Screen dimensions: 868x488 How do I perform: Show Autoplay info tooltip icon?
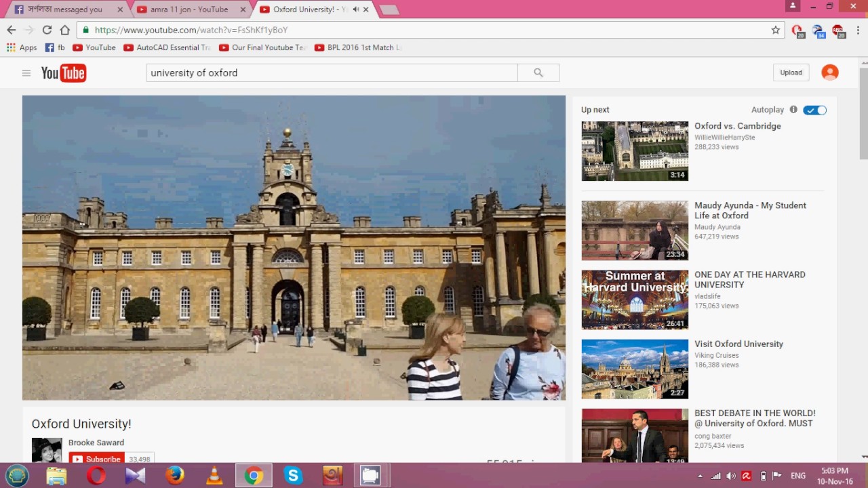point(793,110)
